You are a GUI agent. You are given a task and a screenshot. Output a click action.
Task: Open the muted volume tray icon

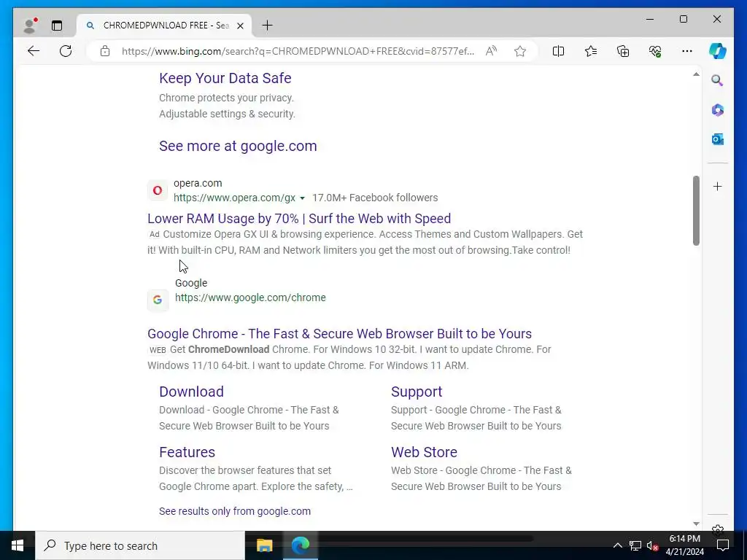tap(653, 545)
